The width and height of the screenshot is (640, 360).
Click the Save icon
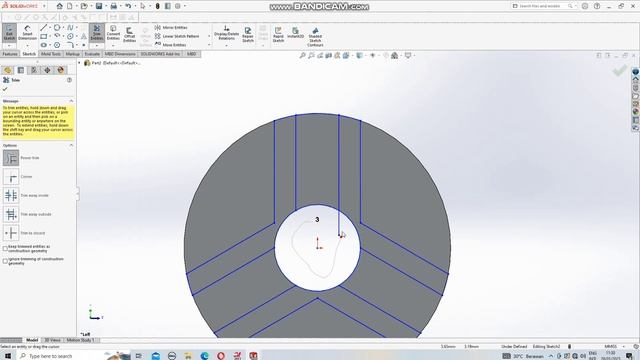pyautogui.click(x=99, y=6)
